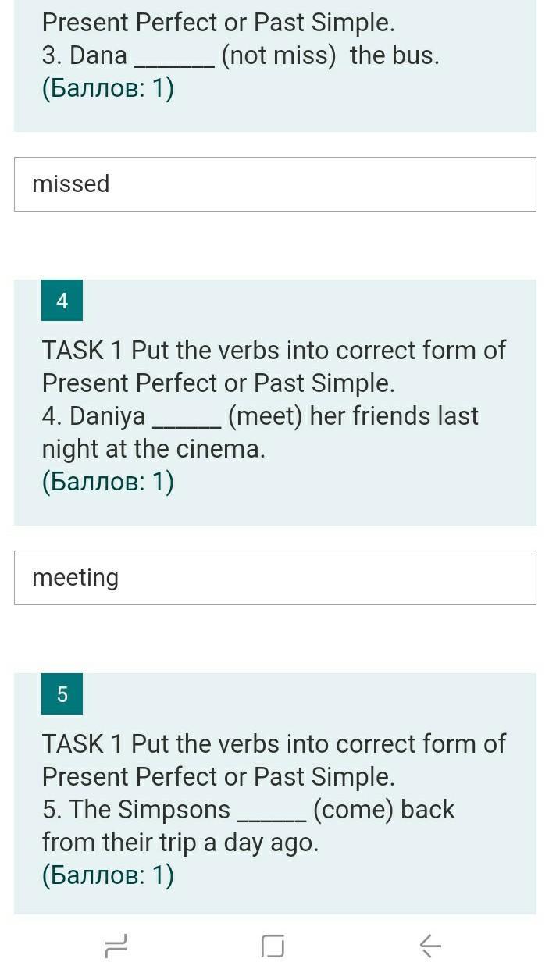The height and width of the screenshot is (980, 556).
Task: Tap the blank line after "Dana"
Action: click(175, 61)
